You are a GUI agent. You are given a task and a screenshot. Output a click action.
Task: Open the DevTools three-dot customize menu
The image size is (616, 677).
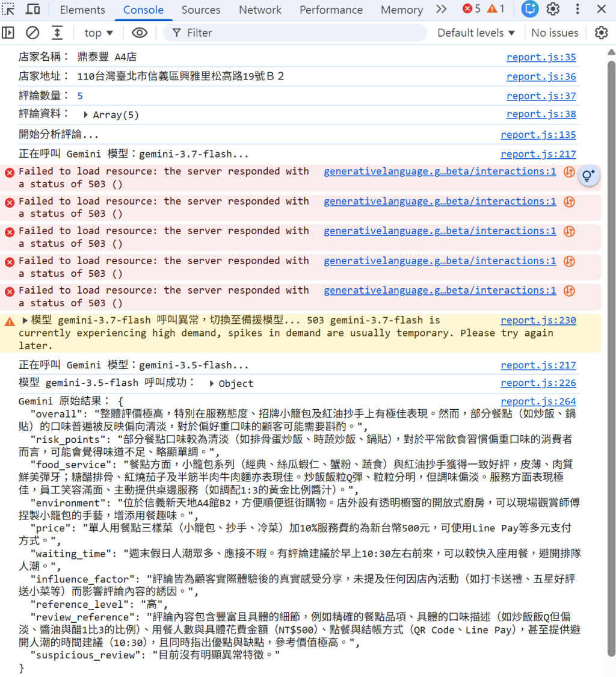tap(577, 9)
